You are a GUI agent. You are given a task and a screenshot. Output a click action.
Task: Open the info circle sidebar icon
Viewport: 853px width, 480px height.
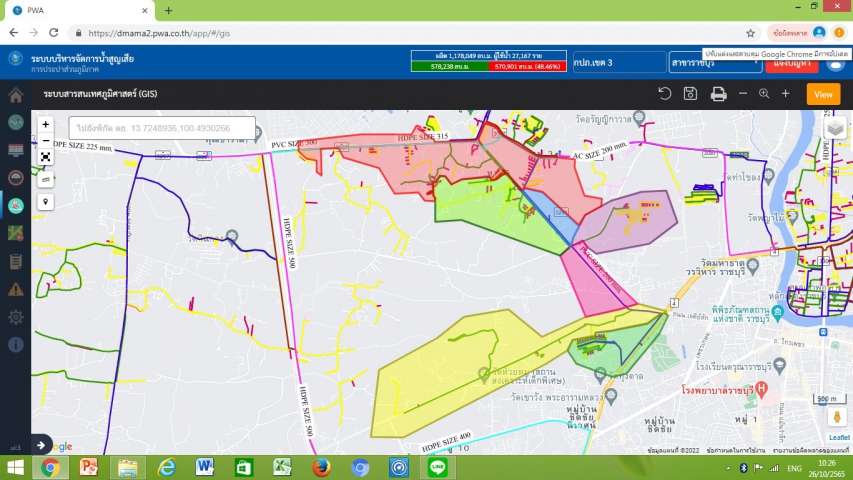point(15,344)
